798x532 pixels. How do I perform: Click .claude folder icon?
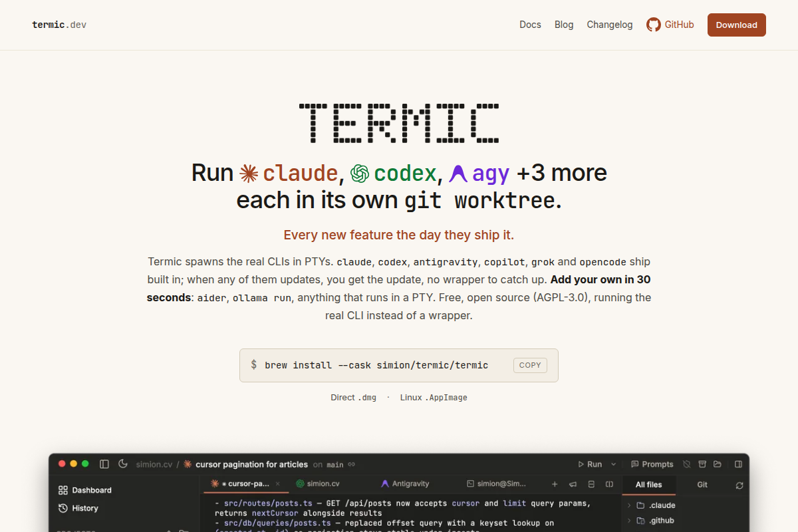click(x=641, y=505)
